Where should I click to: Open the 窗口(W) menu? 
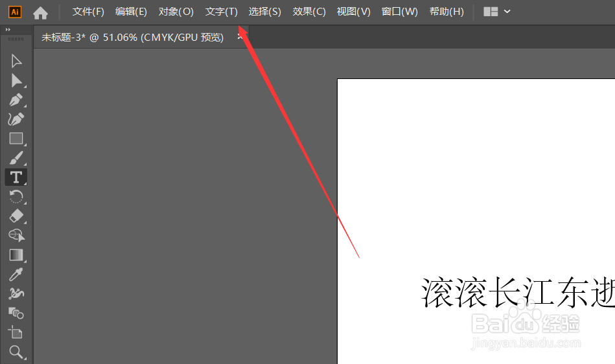tap(399, 12)
